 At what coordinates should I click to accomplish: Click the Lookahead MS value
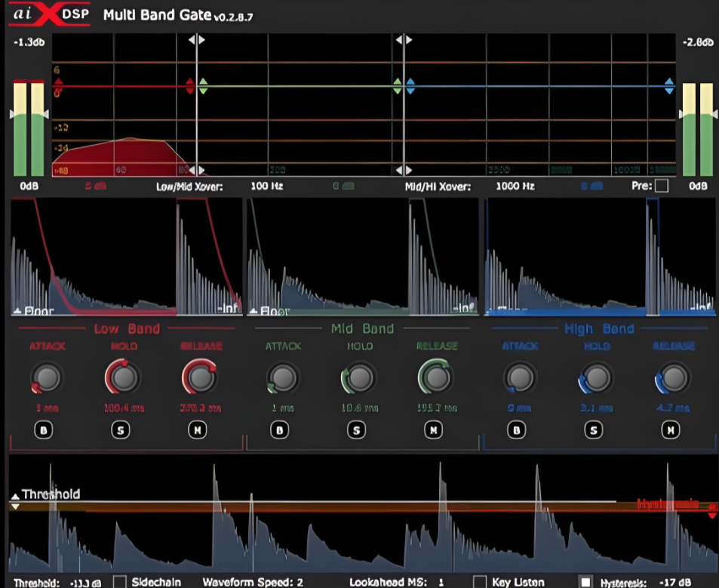click(441, 583)
